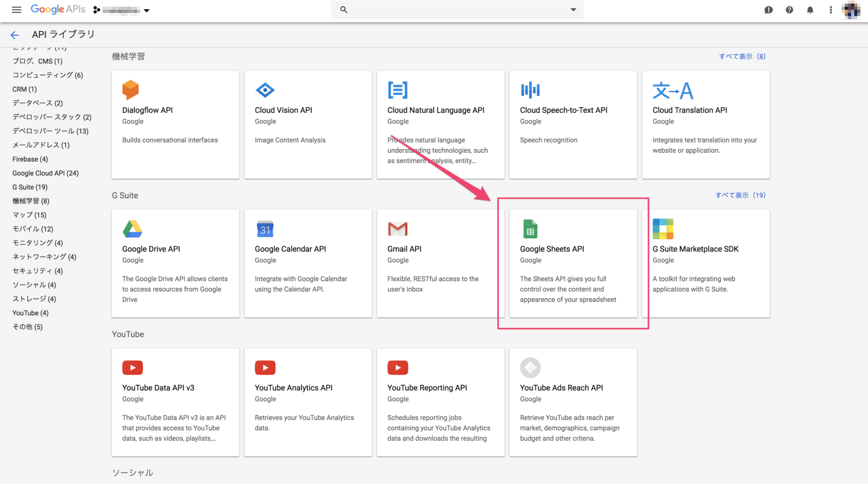Image resolution: width=868 pixels, height=489 pixels.
Task: Filter by G Suite (19) category
Action: [x=30, y=188]
